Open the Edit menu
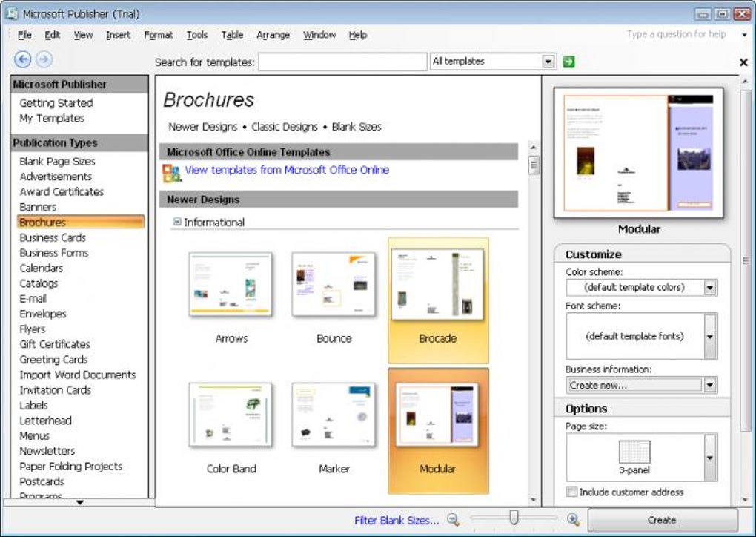Viewport: 756px width, 537px height. click(52, 35)
